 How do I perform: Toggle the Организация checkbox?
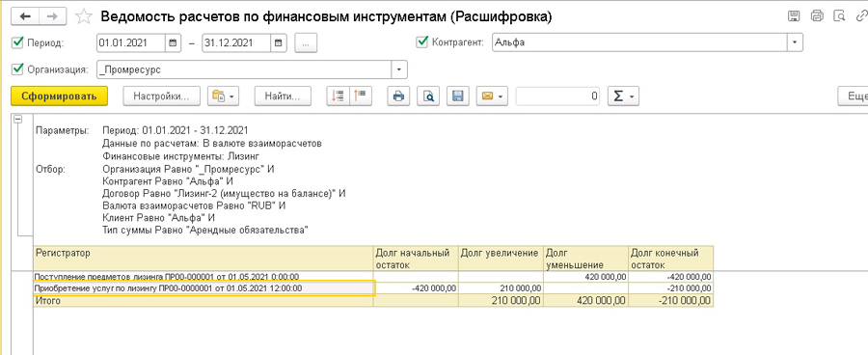click(17, 69)
